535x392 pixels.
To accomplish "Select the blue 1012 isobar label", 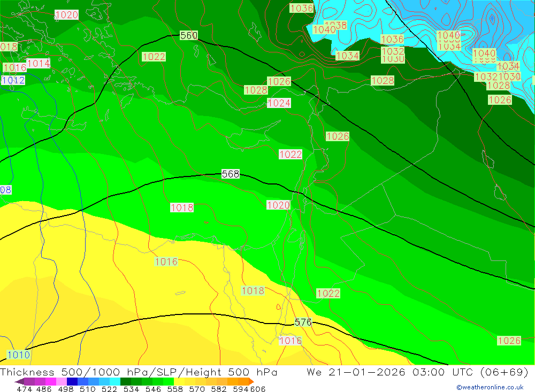I will pyautogui.click(x=13, y=80).
